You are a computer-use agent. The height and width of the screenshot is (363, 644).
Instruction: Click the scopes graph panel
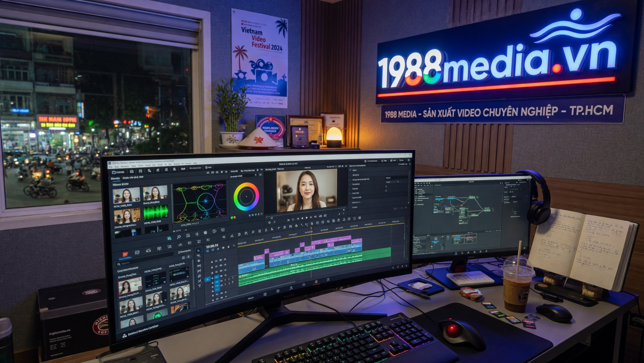200,201
